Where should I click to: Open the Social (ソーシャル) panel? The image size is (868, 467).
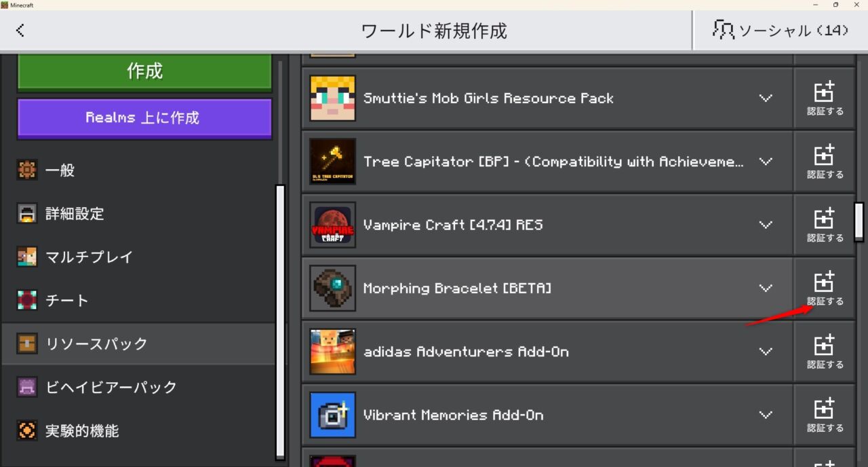click(x=781, y=30)
